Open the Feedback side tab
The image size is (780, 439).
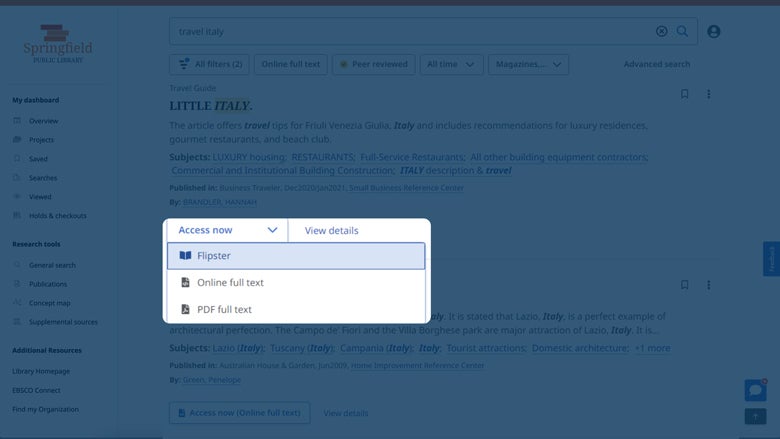tap(772, 259)
